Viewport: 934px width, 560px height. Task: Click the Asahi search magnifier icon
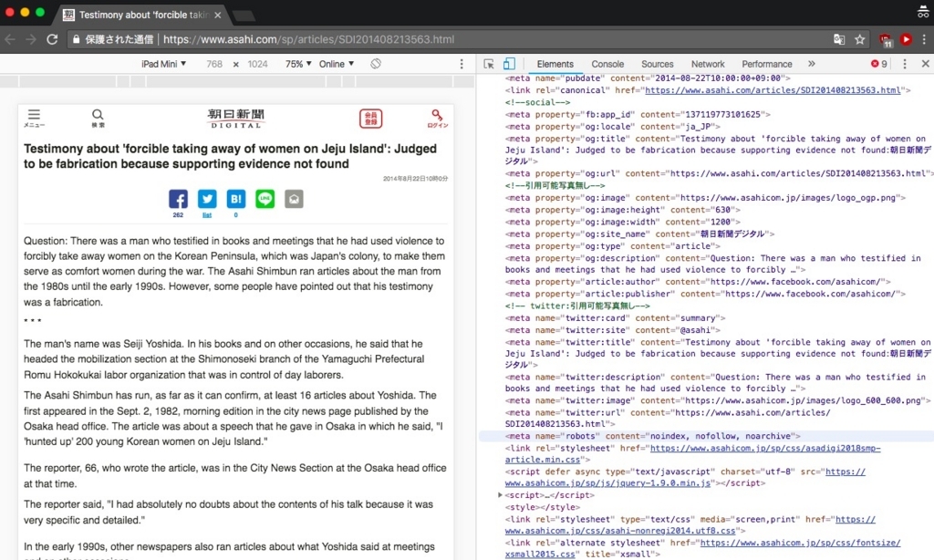(98, 118)
